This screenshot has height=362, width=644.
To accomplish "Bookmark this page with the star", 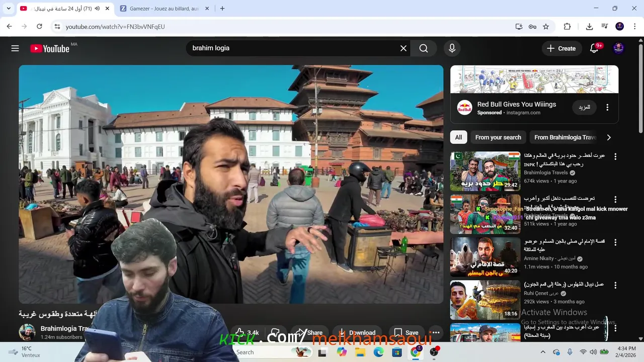I will tap(546, 27).
